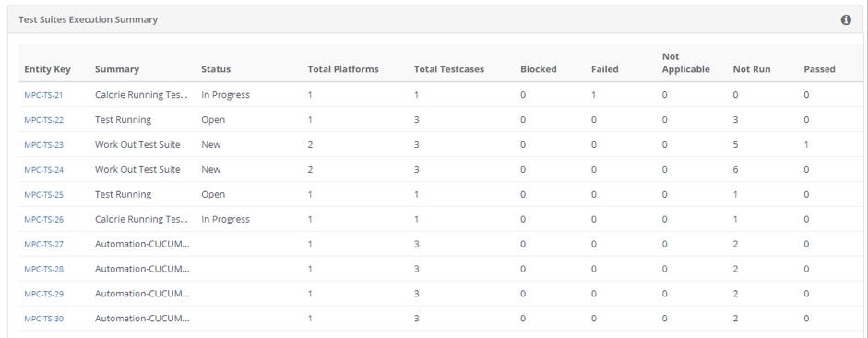Sort by the Failed column header

tap(604, 69)
